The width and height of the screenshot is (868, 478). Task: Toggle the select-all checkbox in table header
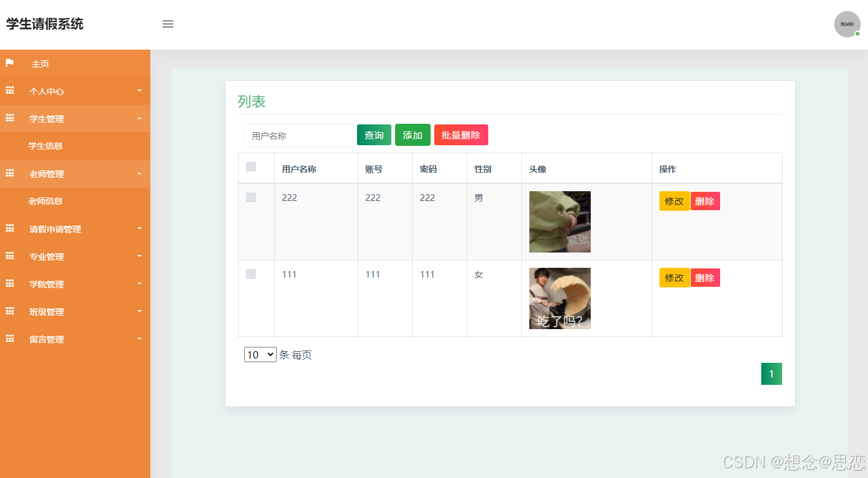tap(251, 167)
